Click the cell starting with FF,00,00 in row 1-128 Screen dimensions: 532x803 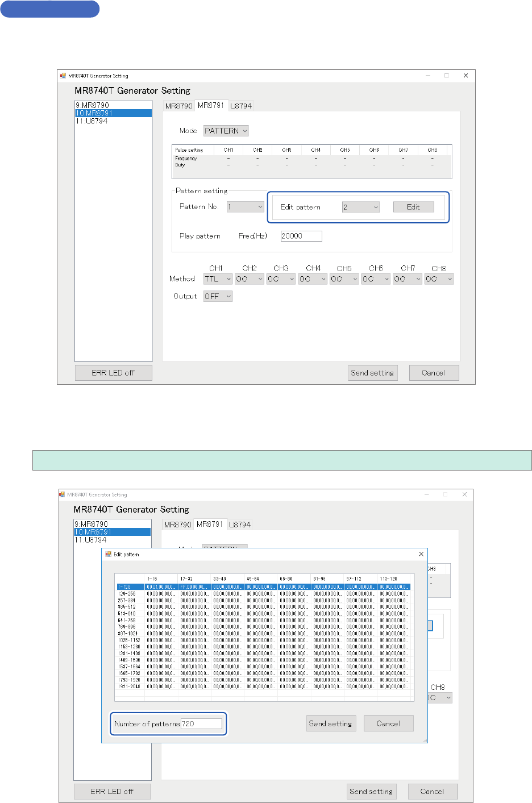pos(195,586)
